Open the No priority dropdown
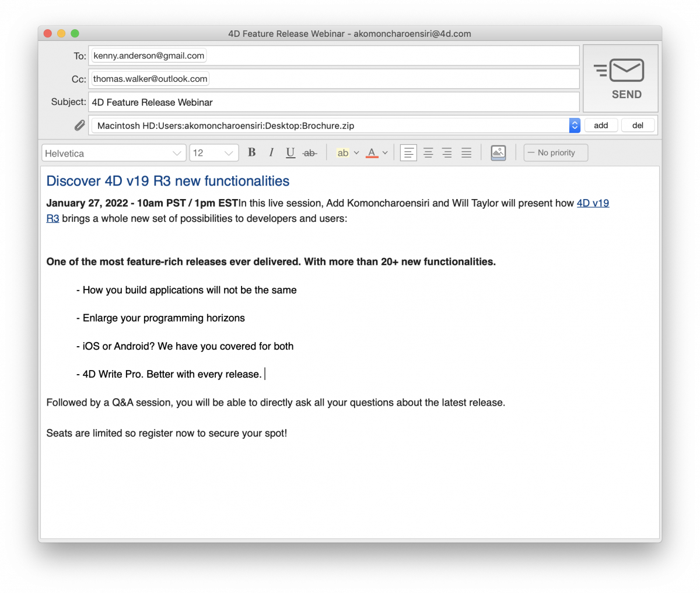 (556, 153)
